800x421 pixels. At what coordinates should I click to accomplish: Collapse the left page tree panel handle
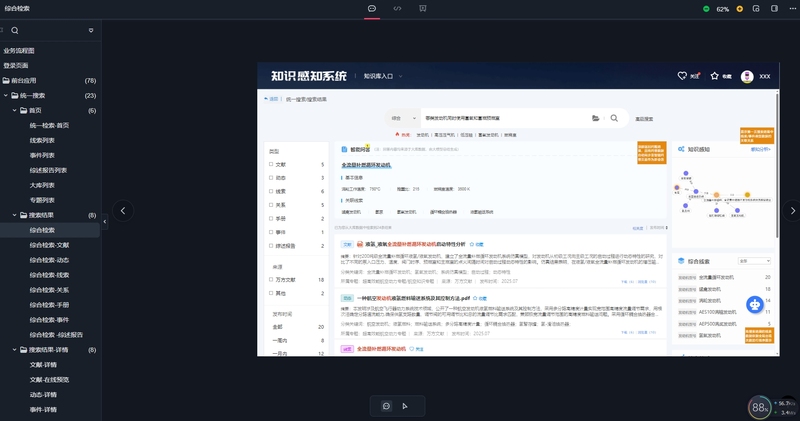point(105,221)
